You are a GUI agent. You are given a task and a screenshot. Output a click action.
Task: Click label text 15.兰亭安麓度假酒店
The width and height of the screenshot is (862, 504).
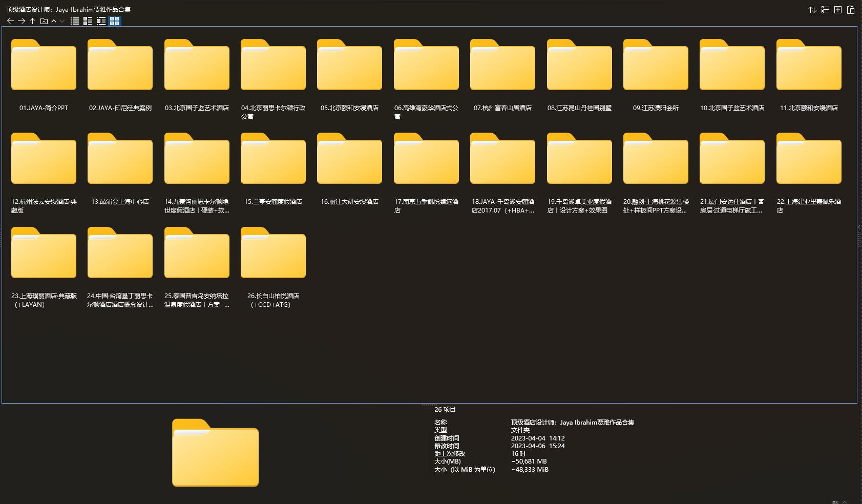273,202
